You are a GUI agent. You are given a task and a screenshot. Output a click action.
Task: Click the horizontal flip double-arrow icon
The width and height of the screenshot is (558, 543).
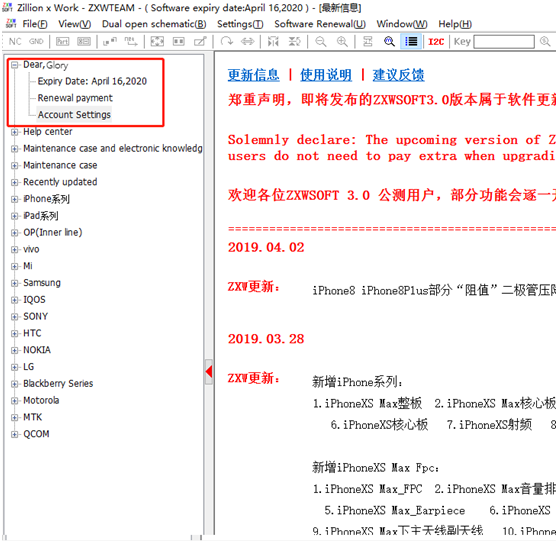coord(248,42)
